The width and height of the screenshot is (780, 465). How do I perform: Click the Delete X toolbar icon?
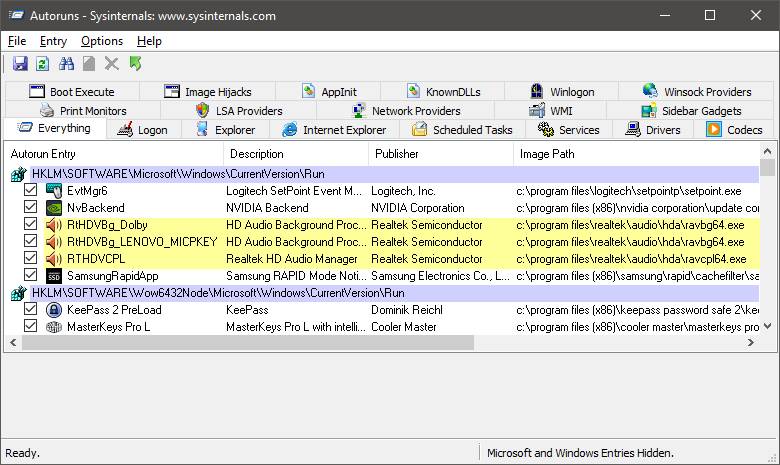pyautogui.click(x=112, y=64)
